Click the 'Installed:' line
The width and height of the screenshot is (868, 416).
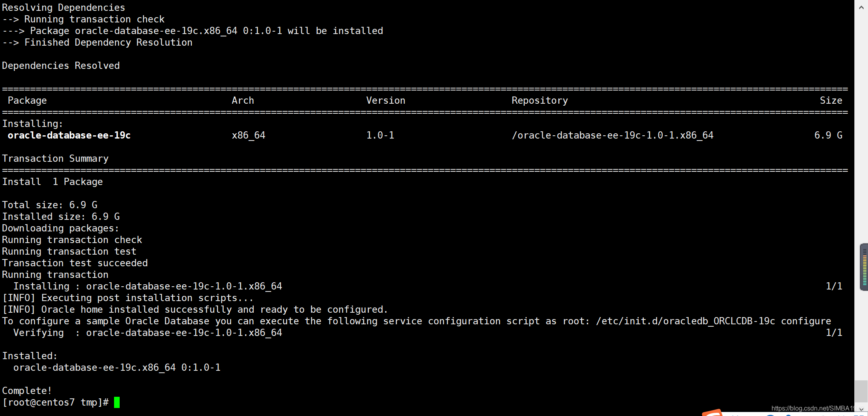tap(30, 356)
